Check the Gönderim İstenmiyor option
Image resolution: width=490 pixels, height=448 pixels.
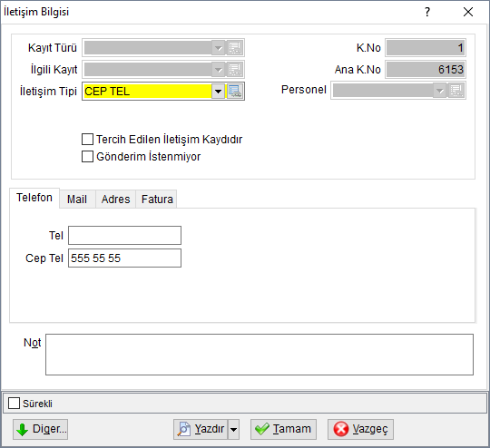[87, 157]
